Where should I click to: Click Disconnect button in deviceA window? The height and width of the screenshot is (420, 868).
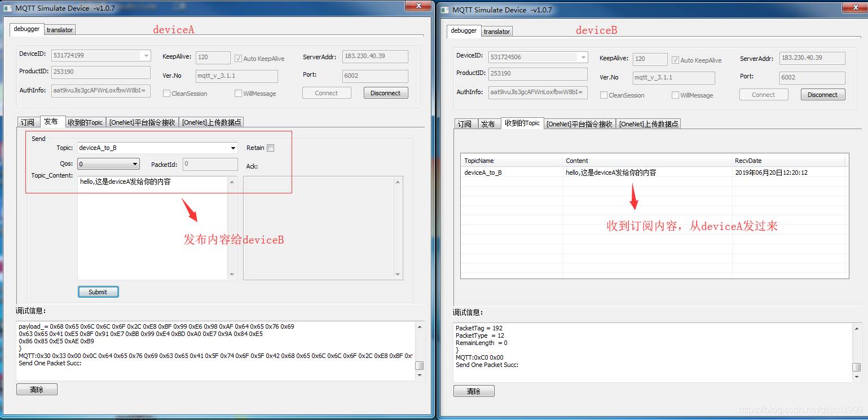386,93
